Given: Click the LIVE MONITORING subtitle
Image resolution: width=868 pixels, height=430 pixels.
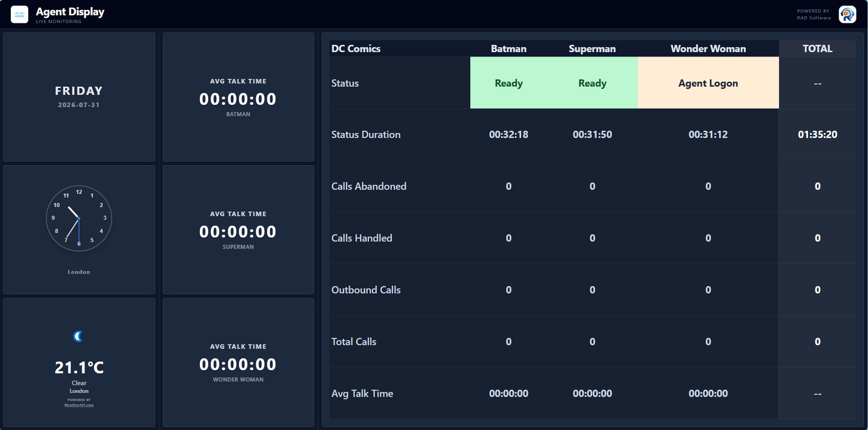Looking at the screenshot, I should (59, 22).
